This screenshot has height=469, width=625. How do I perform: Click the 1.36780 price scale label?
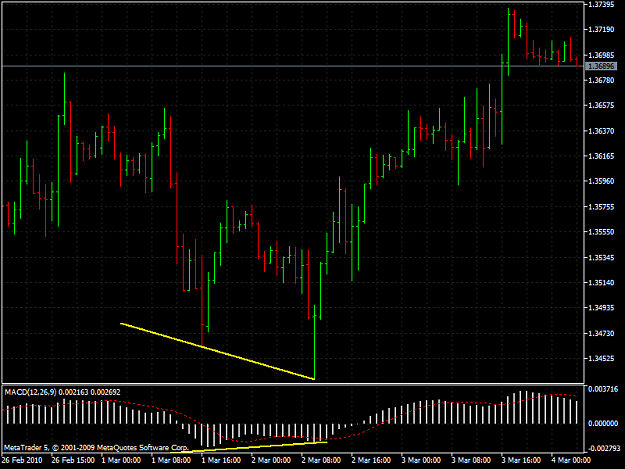(601, 80)
